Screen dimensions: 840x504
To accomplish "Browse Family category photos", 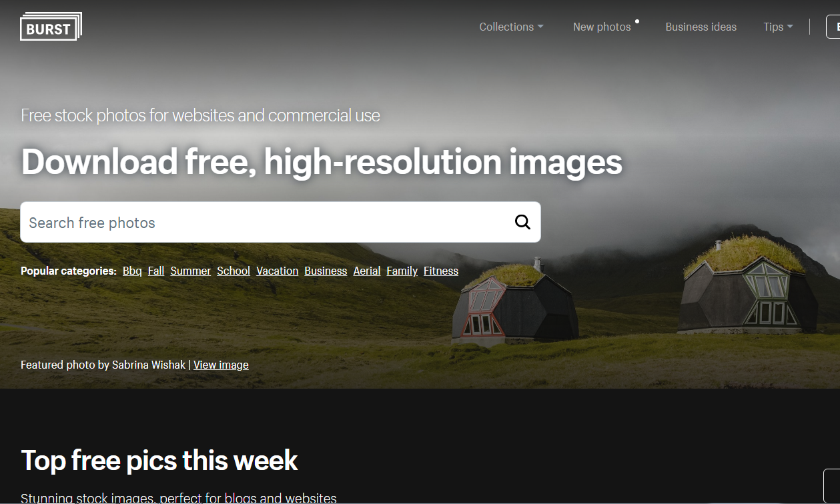I will 402,271.
